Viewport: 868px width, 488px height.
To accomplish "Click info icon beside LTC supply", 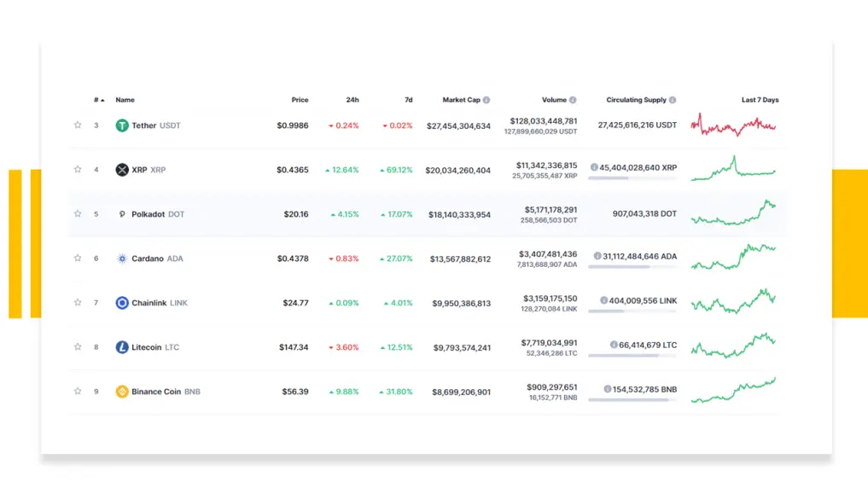I will pyautogui.click(x=614, y=345).
